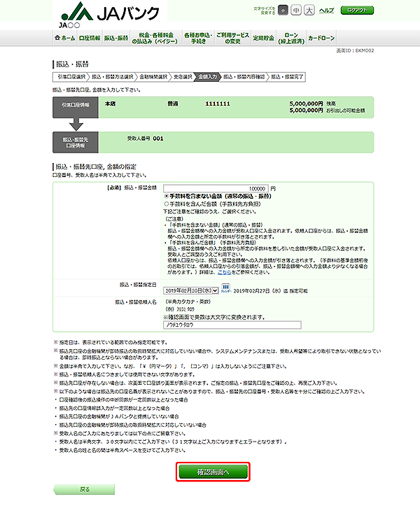Select 手数料を含まない金額 radio option
Screen dimensions: 420x508
166,197
